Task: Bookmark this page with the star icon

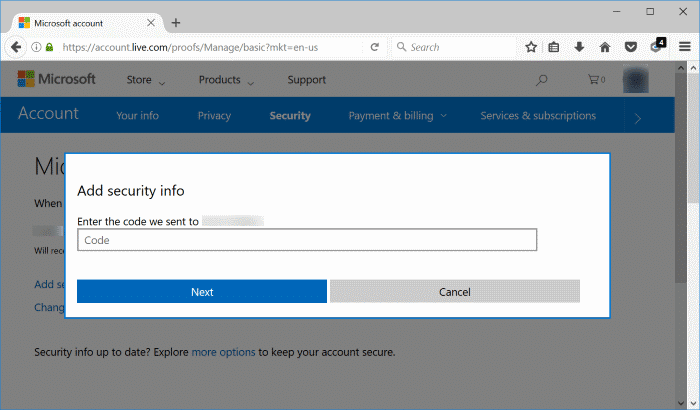Action: coord(531,47)
